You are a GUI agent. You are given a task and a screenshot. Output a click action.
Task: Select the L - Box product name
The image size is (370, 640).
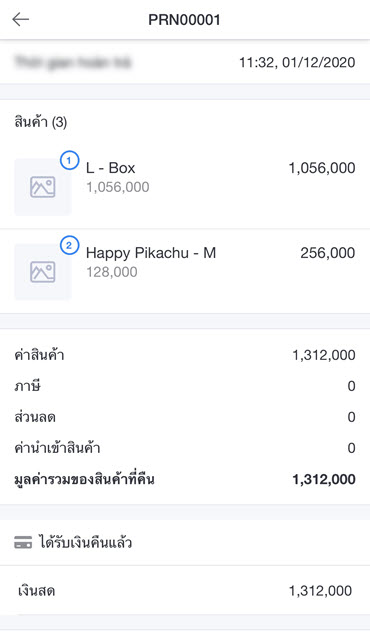click(111, 168)
